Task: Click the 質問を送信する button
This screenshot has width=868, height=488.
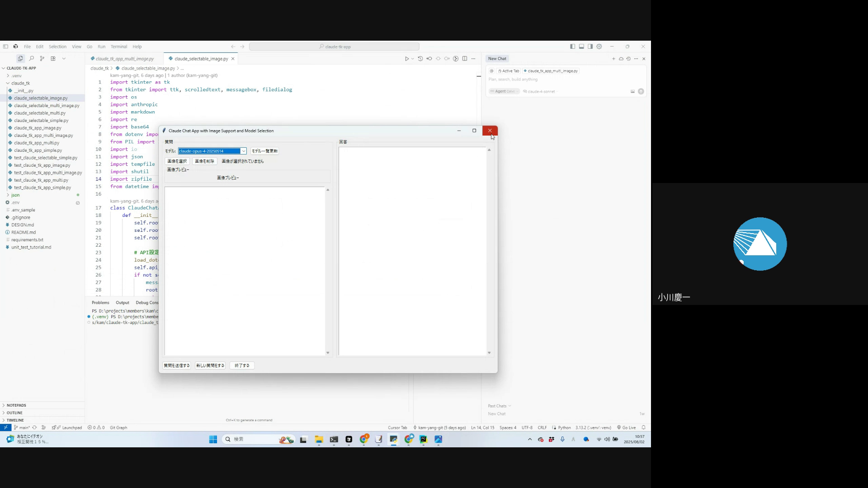Action: tap(176, 366)
